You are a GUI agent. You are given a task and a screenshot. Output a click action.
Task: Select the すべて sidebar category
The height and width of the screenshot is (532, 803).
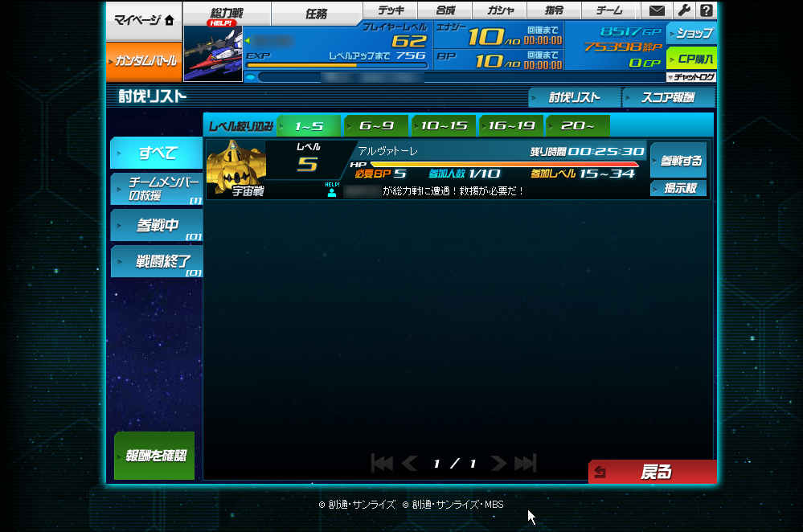157,153
